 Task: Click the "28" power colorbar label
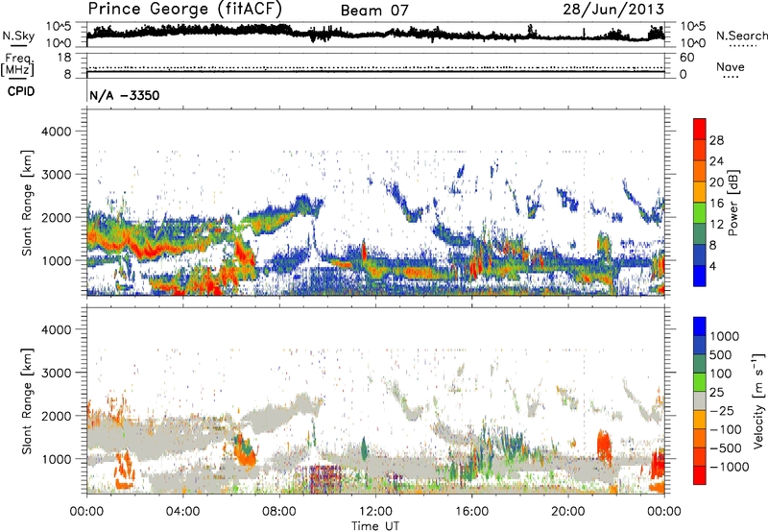716,140
